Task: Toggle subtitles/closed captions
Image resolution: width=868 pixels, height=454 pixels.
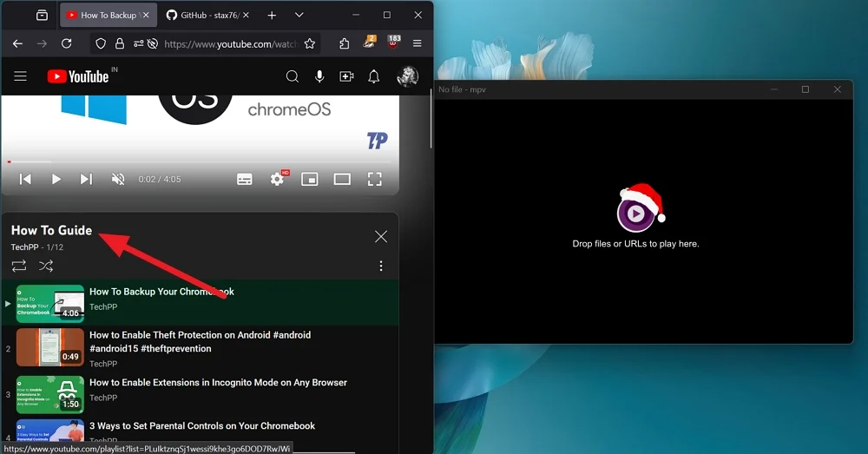Action: [245, 179]
